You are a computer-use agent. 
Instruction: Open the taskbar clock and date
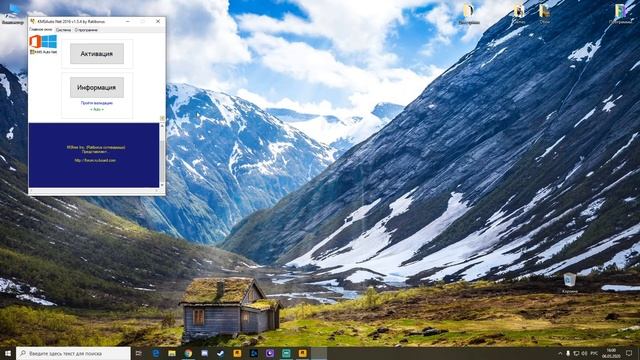tap(611, 353)
